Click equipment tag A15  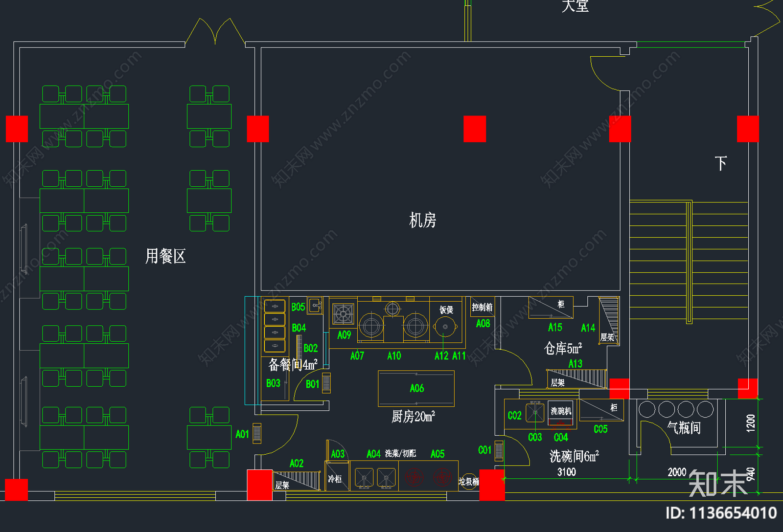point(555,327)
